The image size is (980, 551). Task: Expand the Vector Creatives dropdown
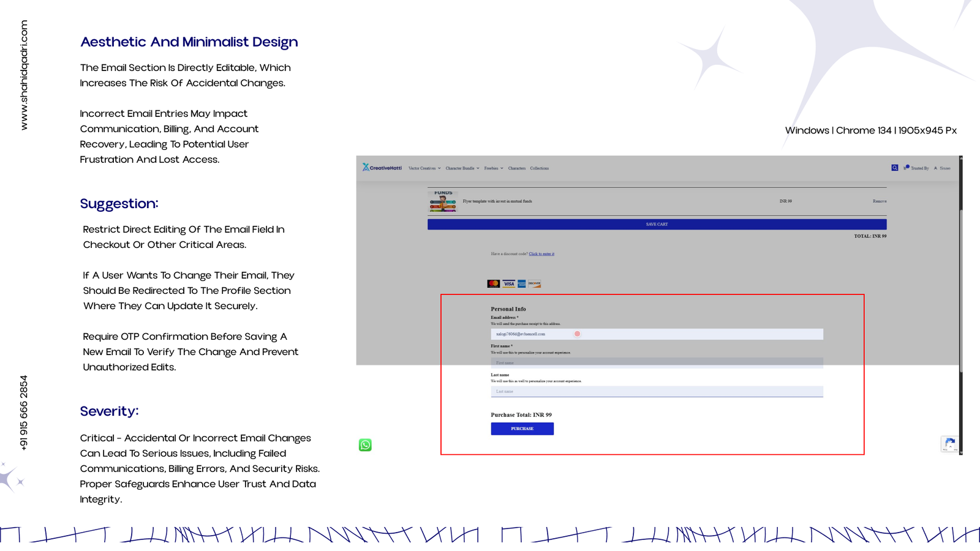point(424,168)
